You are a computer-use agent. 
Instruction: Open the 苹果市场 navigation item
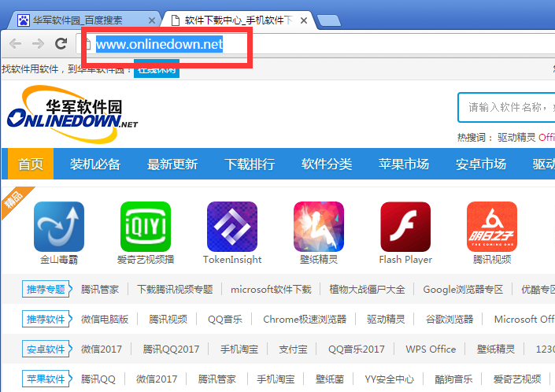point(404,164)
